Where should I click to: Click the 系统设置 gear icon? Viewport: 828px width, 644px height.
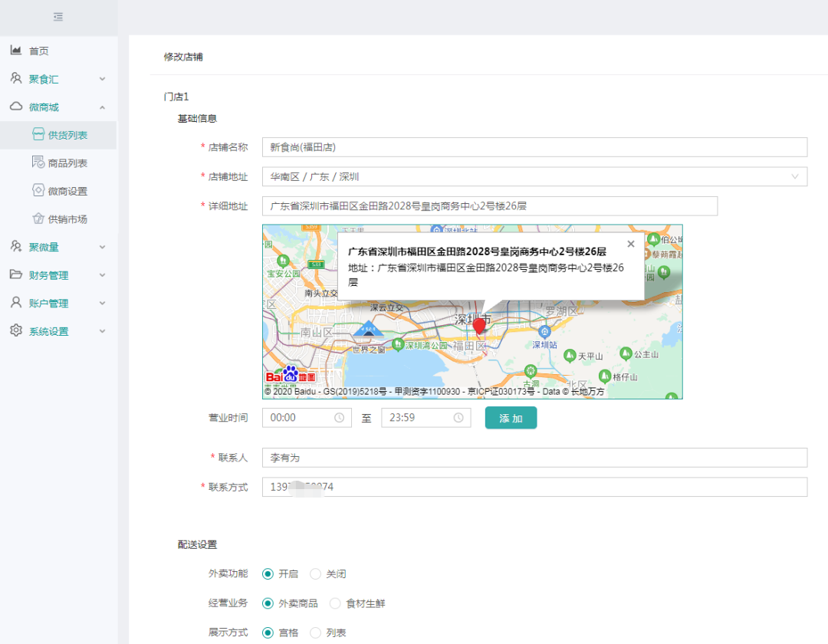[15, 331]
